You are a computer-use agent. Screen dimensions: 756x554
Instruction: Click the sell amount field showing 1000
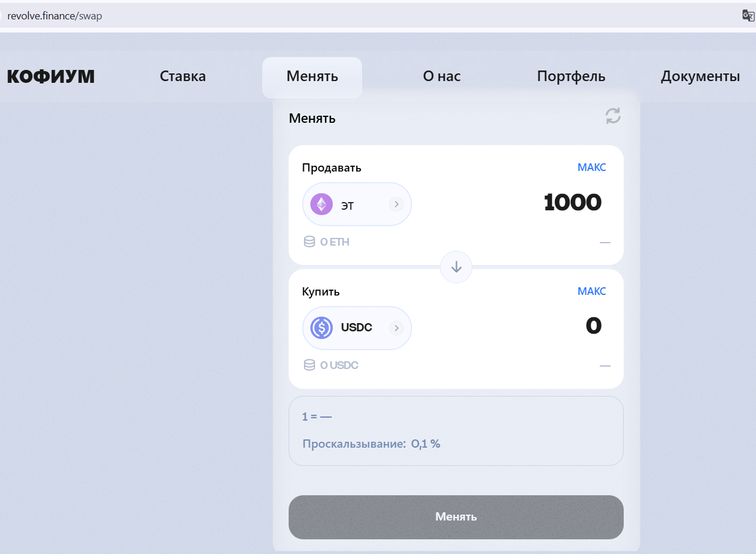tap(572, 203)
